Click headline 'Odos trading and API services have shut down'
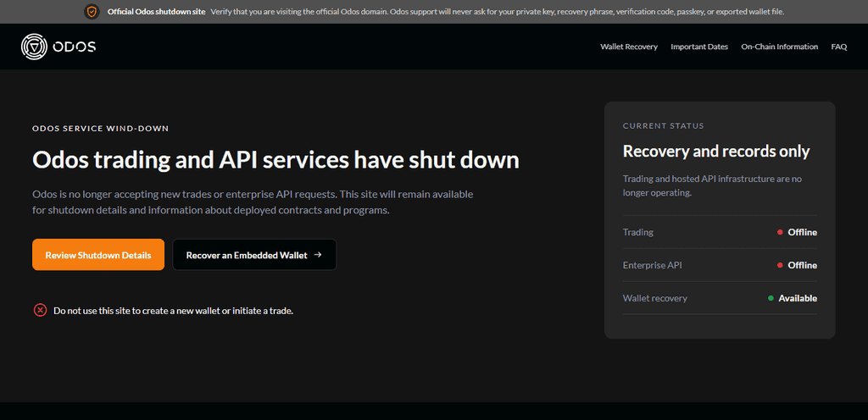 275,160
